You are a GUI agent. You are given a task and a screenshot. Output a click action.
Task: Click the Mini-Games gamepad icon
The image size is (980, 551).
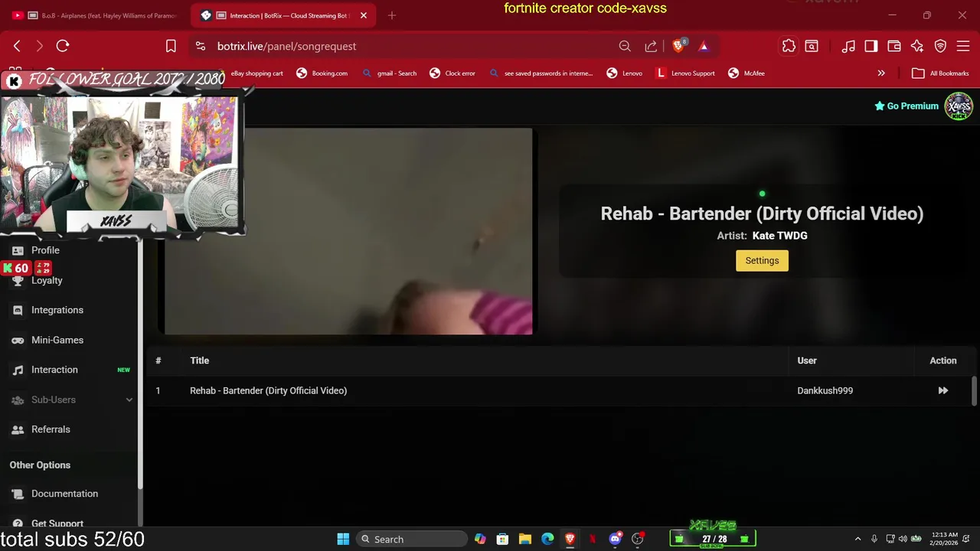coord(18,340)
